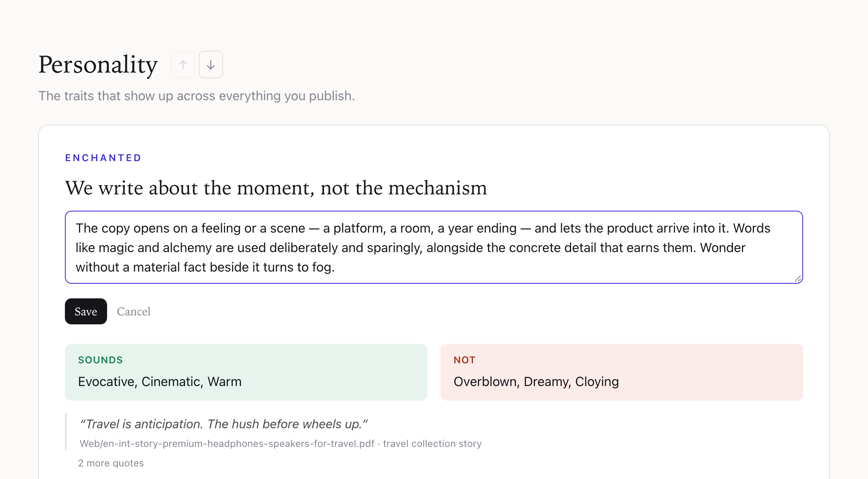Viewport: 868px width, 479px height.
Task: Select the Sounds Evocative, Cinematic, Warm box
Action: (x=246, y=372)
